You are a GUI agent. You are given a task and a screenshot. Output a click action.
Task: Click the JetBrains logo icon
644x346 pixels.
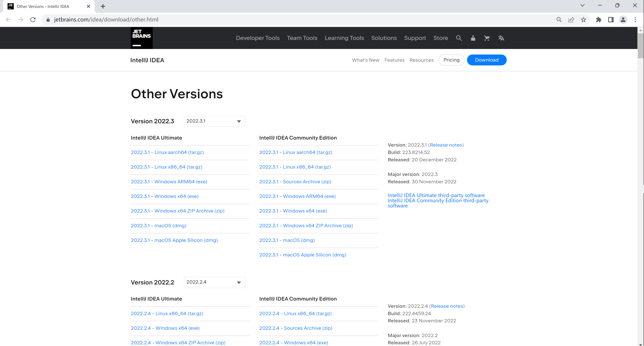click(x=141, y=38)
